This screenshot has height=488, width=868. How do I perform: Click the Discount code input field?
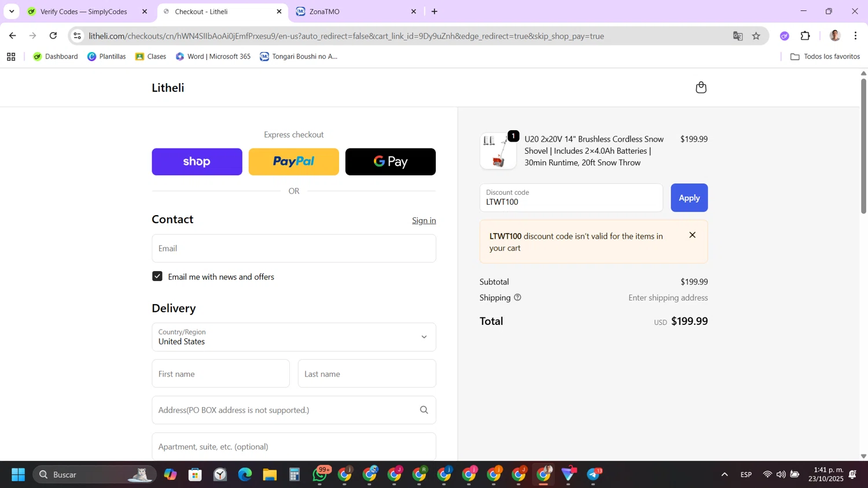[x=571, y=198]
